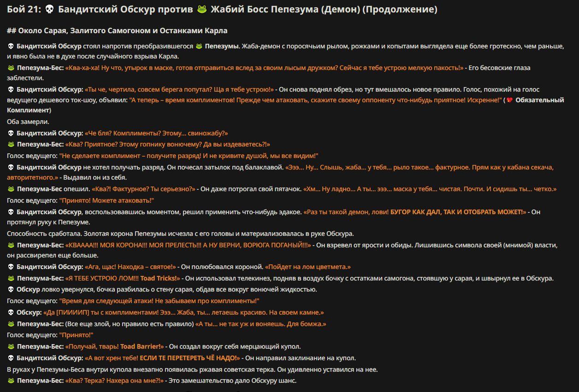The width and height of the screenshot is (579, 392).
Task: Click quote «Пойдет на лом цветмета.»
Action: click(x=308, y=267)
